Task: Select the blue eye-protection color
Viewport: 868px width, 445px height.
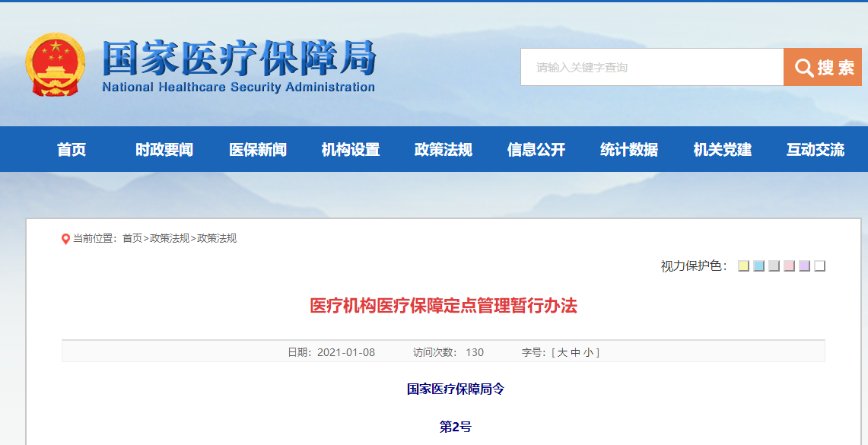Action: 759,265
